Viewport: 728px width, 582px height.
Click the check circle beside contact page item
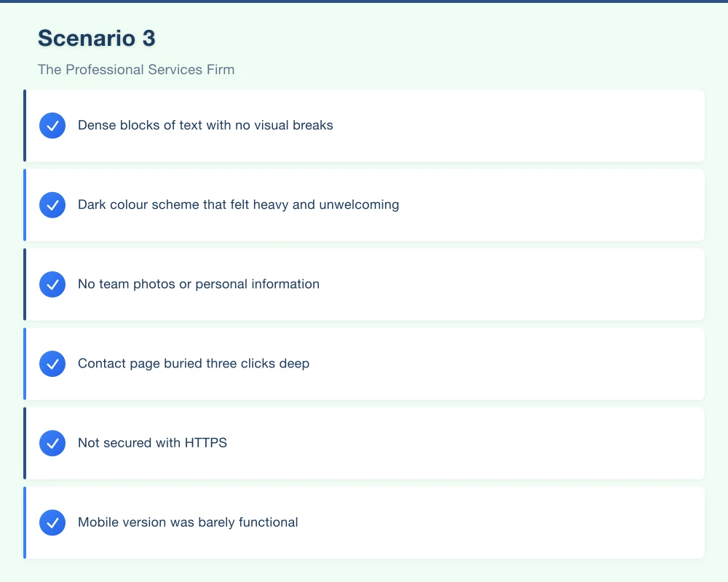[52, 363]
